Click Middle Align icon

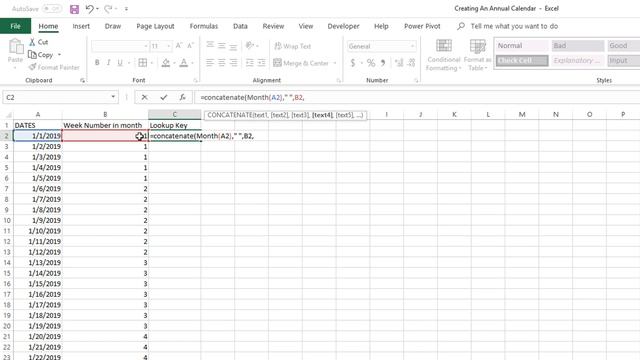coord(222,45)
